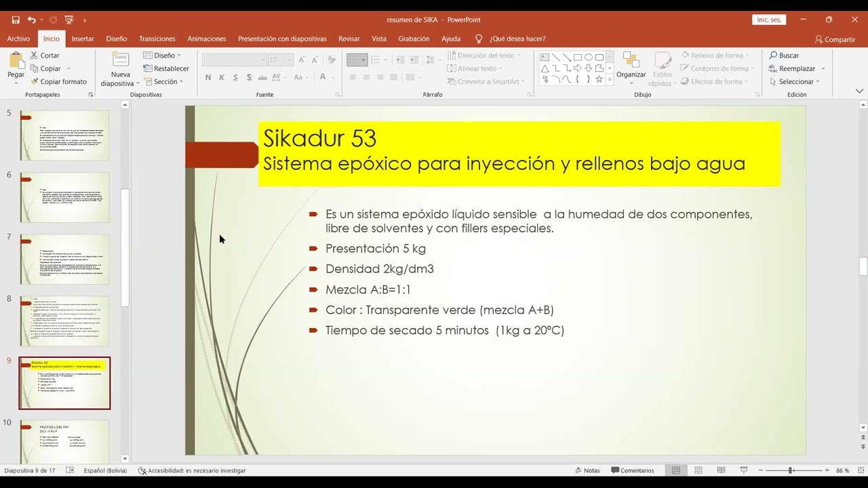Insert a Nueva diapositiva
The image size is (868, 488).
(120, 69)
